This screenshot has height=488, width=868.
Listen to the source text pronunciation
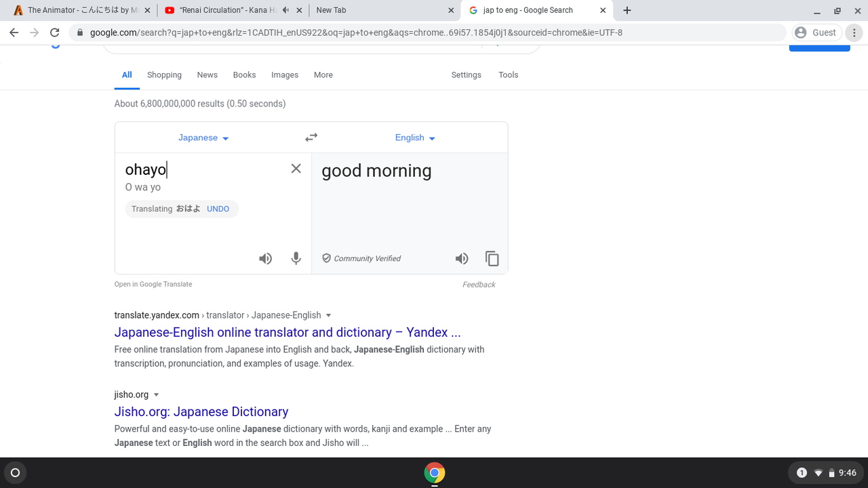[265, 258]
